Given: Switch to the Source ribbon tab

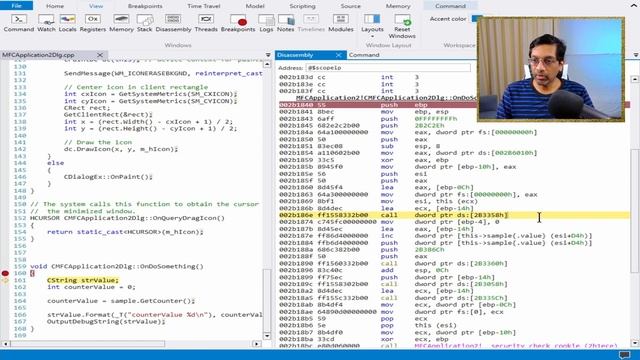Looking at the screenshot, I should tap(351, 6).
